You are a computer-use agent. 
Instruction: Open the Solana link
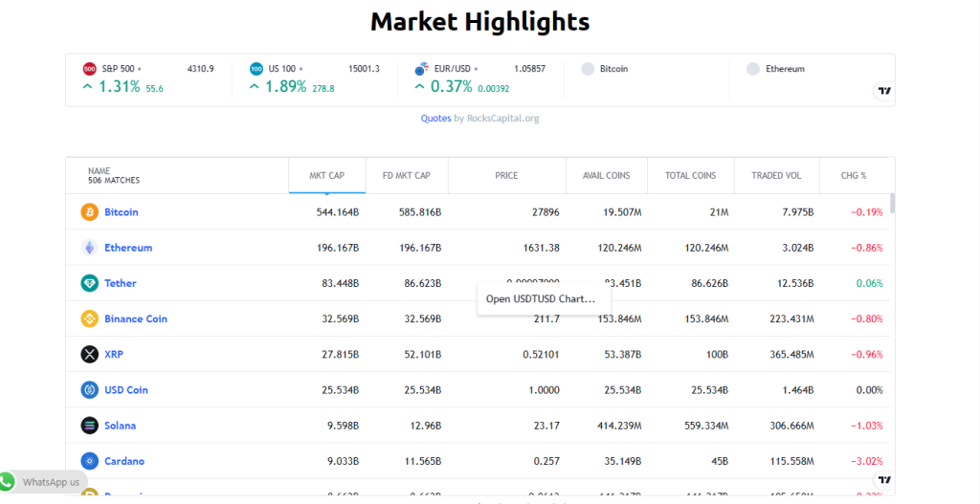[x=120, y=426]
